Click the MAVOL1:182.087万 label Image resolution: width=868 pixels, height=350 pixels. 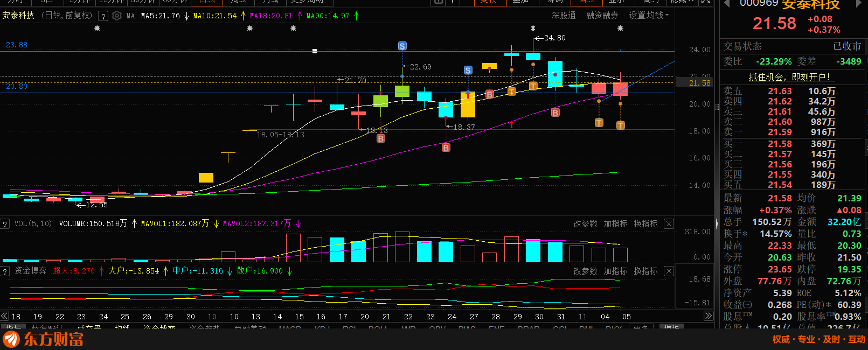(x=175, y=223)
